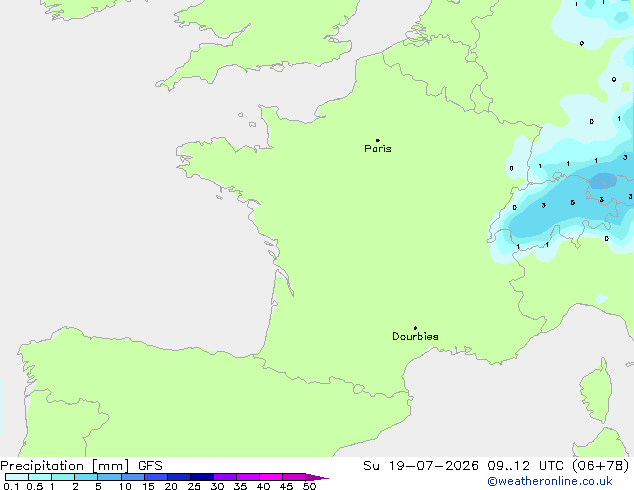634x490 pixels.
Task: Click the darkest blue precipitation patch over Switzerland
Action: 602,181
